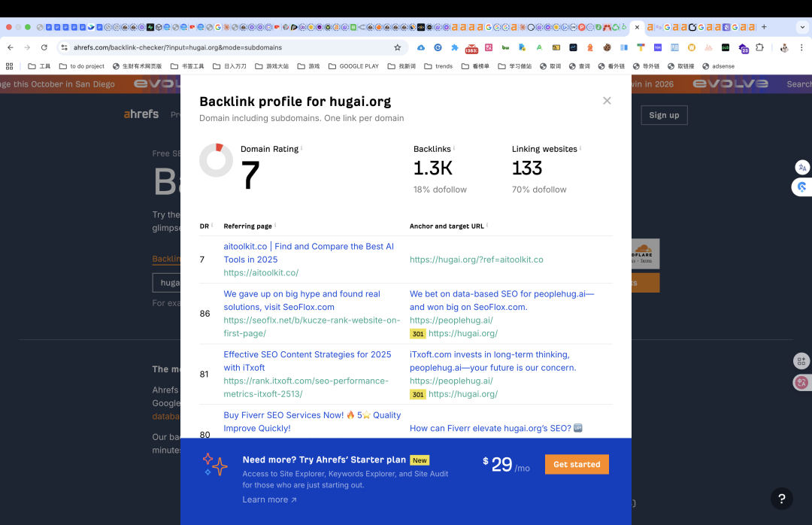Viewport: 812px width, 525px height.
Task: Show info tooltip next to Linking websites
Action: [x=580, y=148]
